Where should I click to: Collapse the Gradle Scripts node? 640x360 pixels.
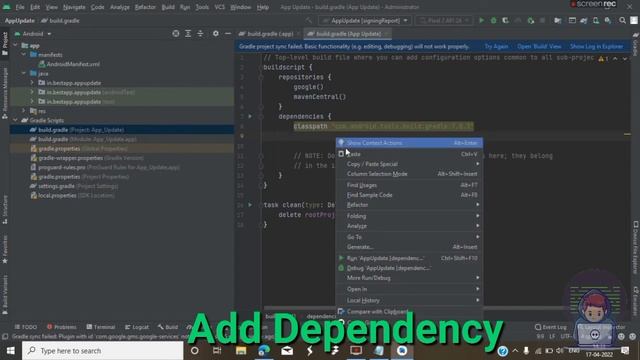(x=16, y=120)
